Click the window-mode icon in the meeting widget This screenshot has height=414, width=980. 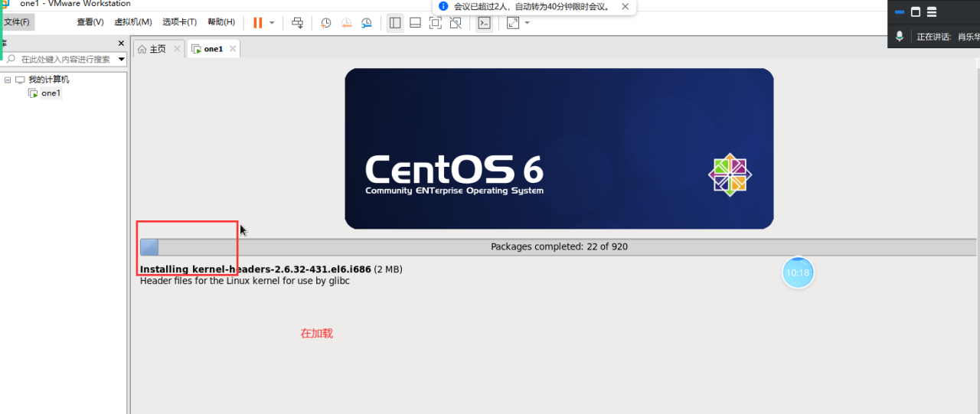click(x=916, y=12)
